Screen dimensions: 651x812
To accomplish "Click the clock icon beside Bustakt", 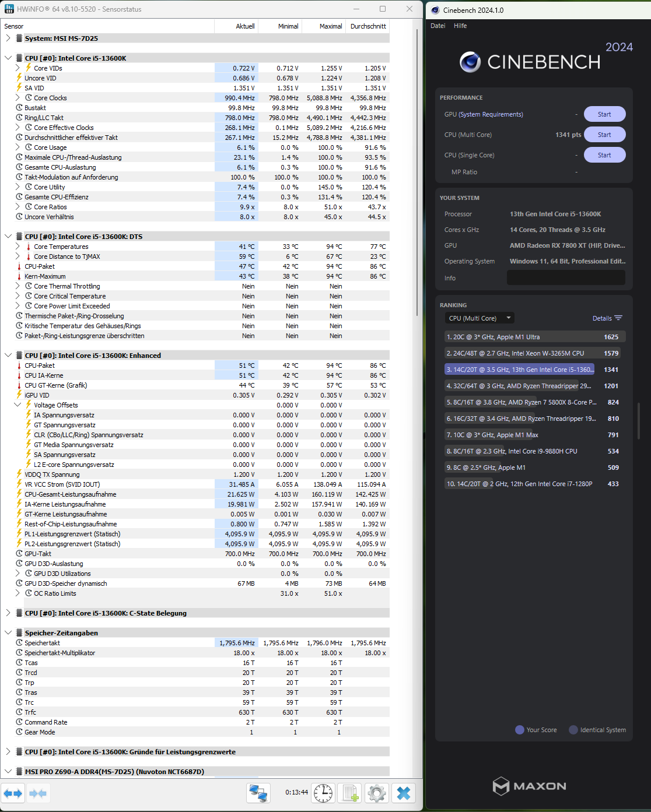I will tap(19, 108).
